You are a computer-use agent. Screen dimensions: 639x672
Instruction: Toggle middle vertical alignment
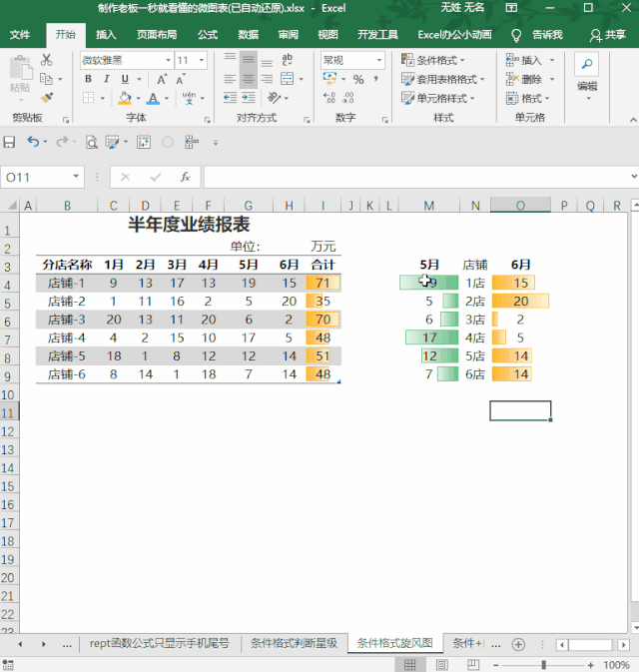point(249,60)
